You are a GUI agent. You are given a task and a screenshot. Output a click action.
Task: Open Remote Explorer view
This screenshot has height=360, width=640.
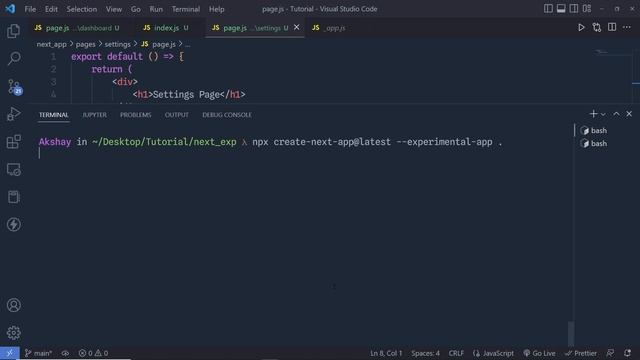[13, 169]
